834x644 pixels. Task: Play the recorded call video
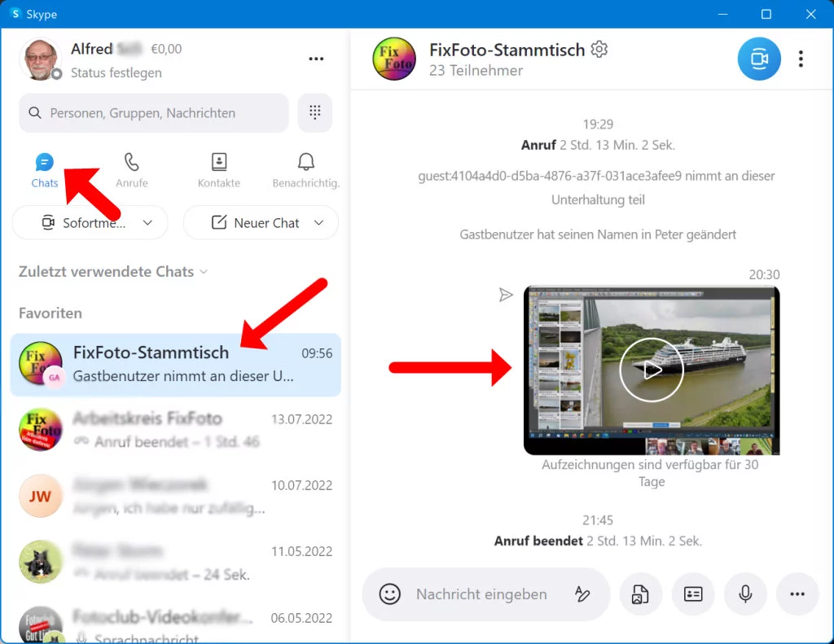coord(651,370)
